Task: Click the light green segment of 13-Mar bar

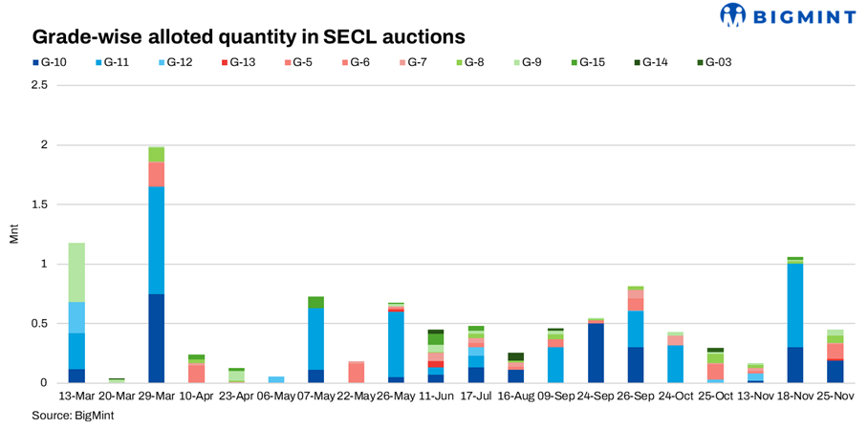Action: 76,272
